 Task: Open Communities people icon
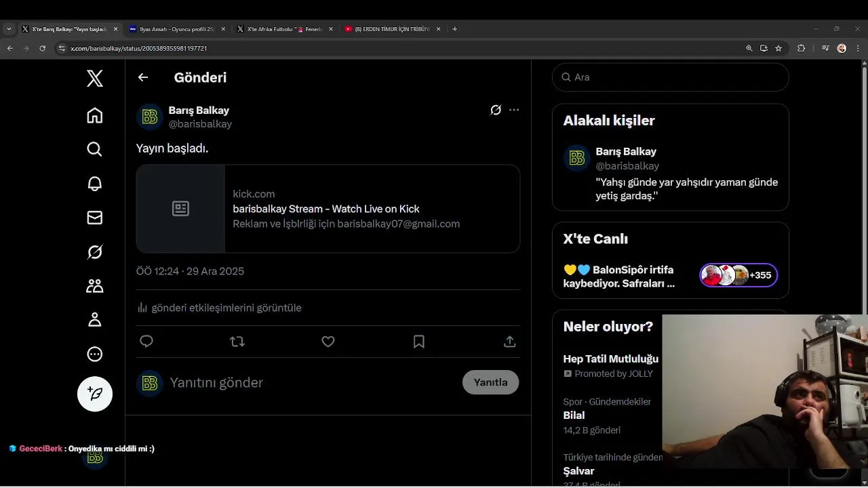click(95, 286)
